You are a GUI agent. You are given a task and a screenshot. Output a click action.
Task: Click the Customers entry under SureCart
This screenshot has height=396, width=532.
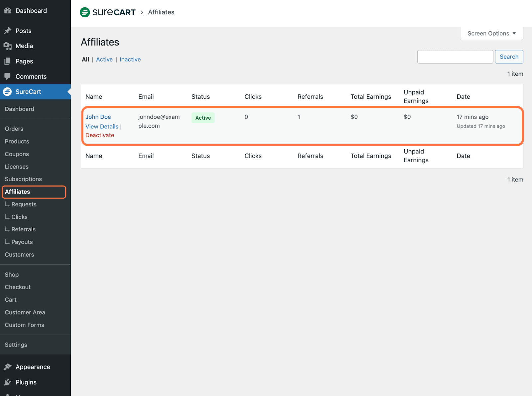coord(19,254)
